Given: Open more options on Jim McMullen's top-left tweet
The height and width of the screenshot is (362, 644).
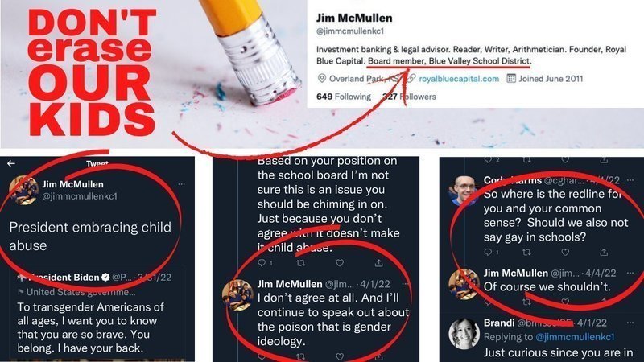Looking at the screenshot, I should [x=182, y=184].
